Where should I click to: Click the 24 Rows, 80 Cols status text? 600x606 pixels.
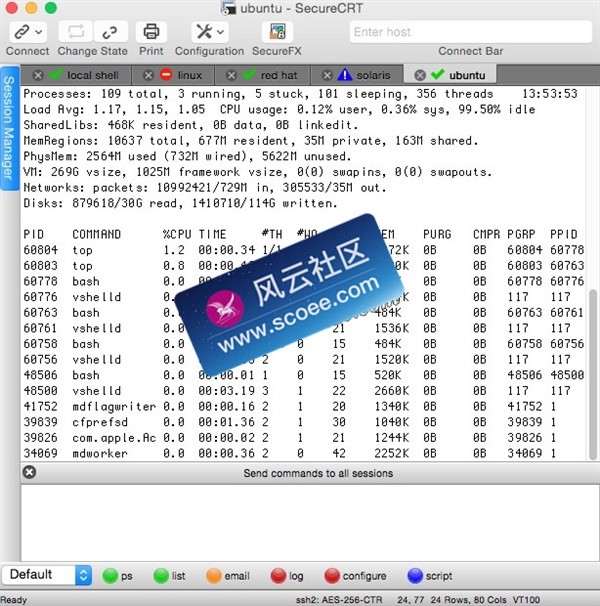[x=468, y=599]
